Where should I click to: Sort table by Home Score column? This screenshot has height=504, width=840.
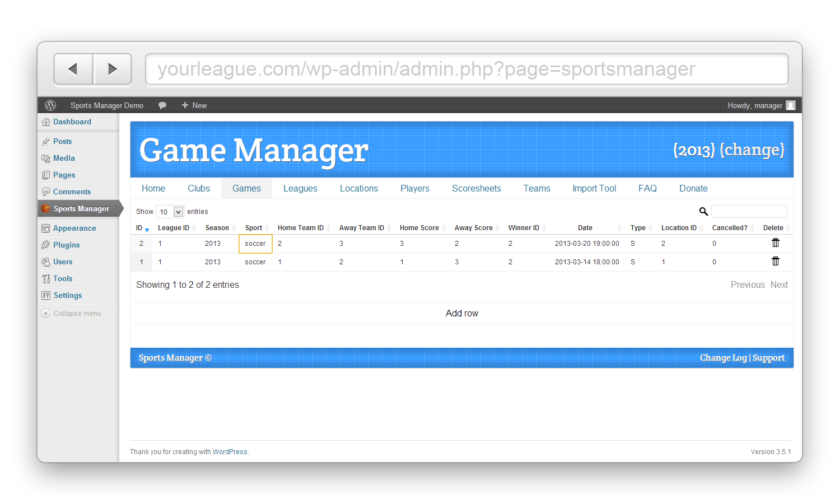point(423,228)
